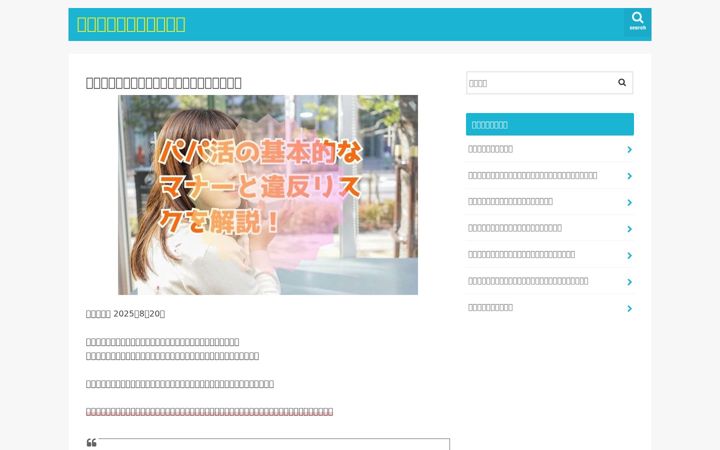The height and width of the screenshot is (450, 720).
Task: Submit sidebar search with magnifier icon
Action: pyautogui.click(x=622, y=83)
